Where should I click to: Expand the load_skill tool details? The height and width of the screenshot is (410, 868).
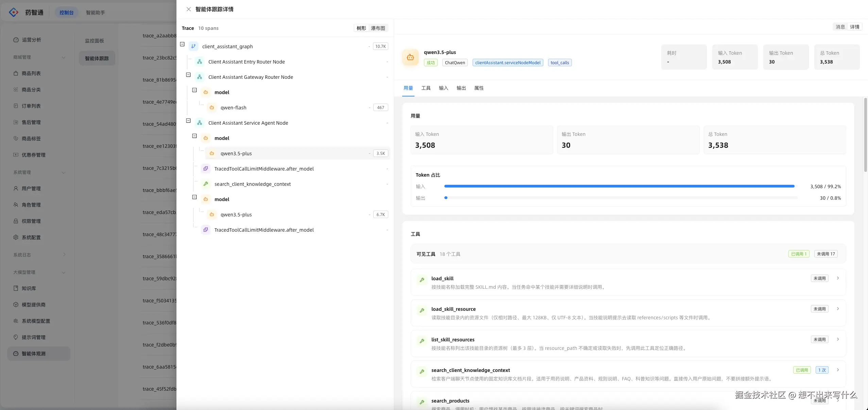click(x=838, y=278)
